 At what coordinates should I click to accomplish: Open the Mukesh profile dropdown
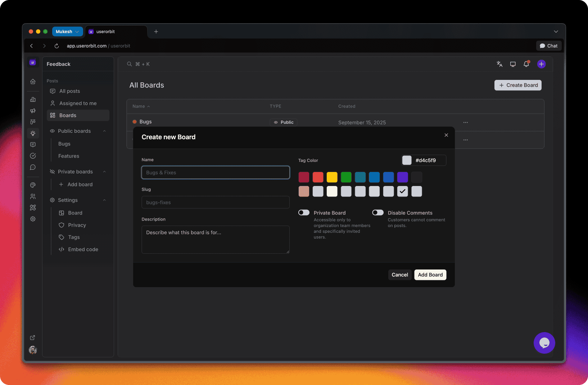point(67,32)
